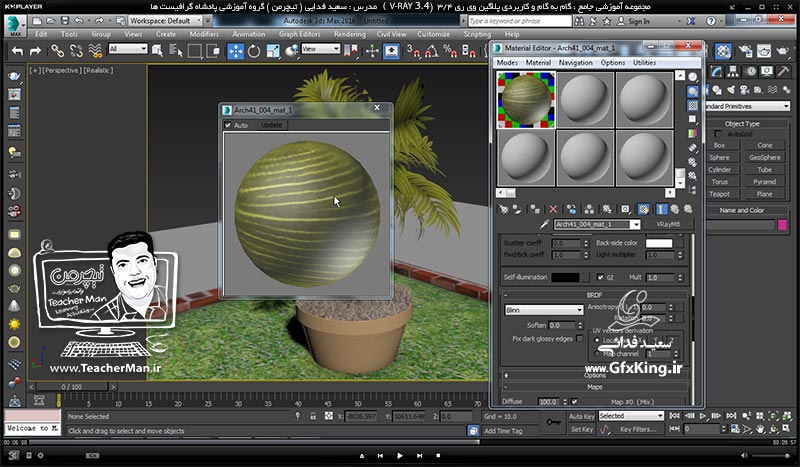Click Get Material icon in Material Editor
The image size is (800, 467).
504,209
